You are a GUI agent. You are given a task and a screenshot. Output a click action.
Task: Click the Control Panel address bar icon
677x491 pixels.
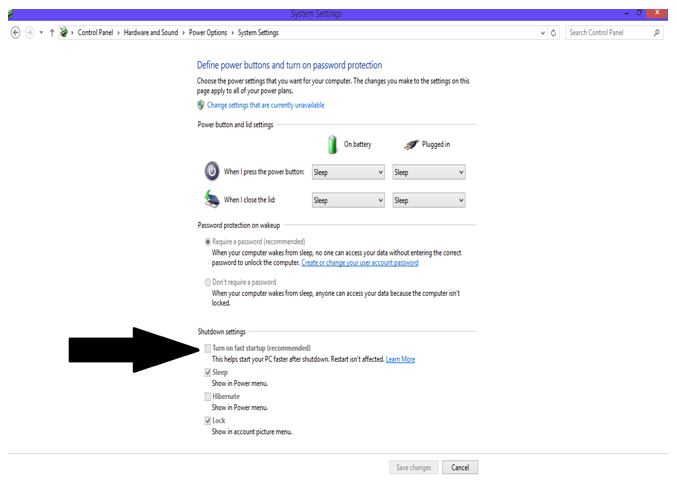point(63,32)
